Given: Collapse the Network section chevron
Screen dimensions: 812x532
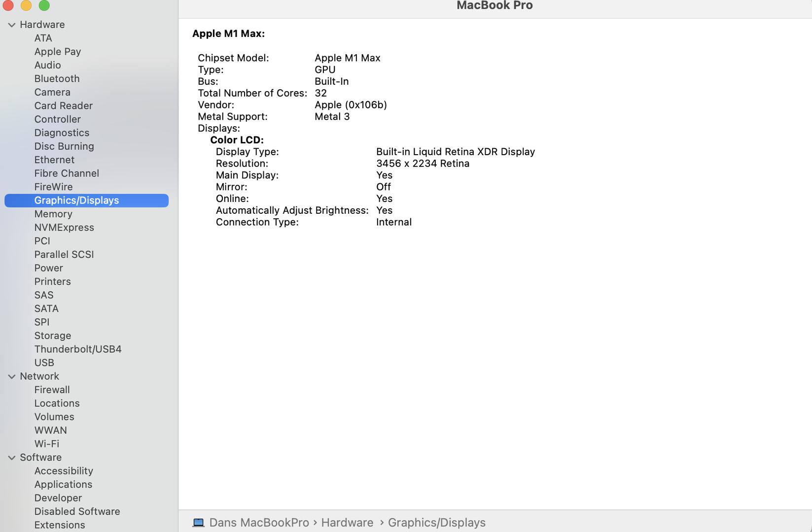Looking at the screenshot, I should tap(12, 376).
